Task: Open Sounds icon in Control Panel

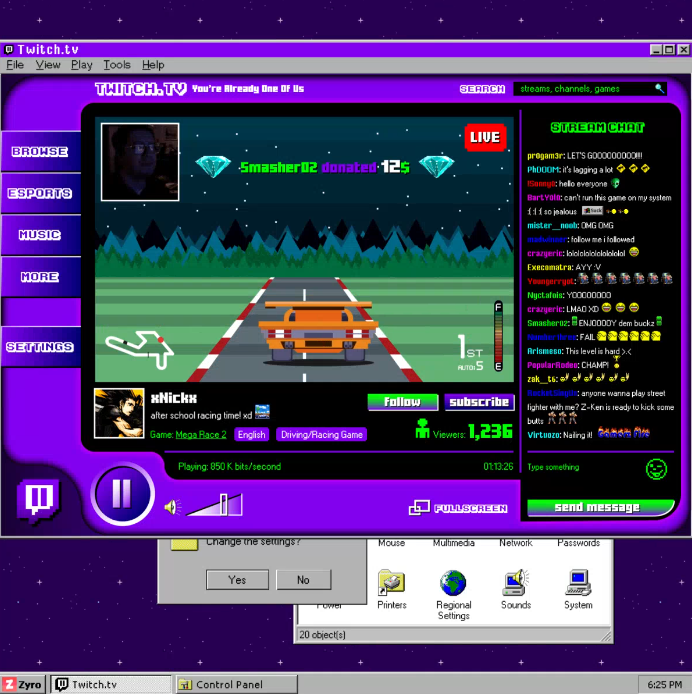Action: pyautogui.click(x=515, y=589)
